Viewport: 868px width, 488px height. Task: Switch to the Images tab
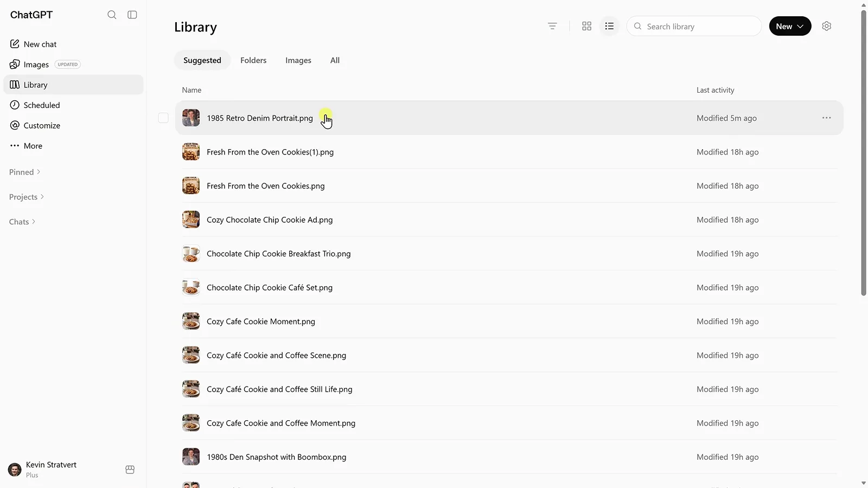click(298, 60)
